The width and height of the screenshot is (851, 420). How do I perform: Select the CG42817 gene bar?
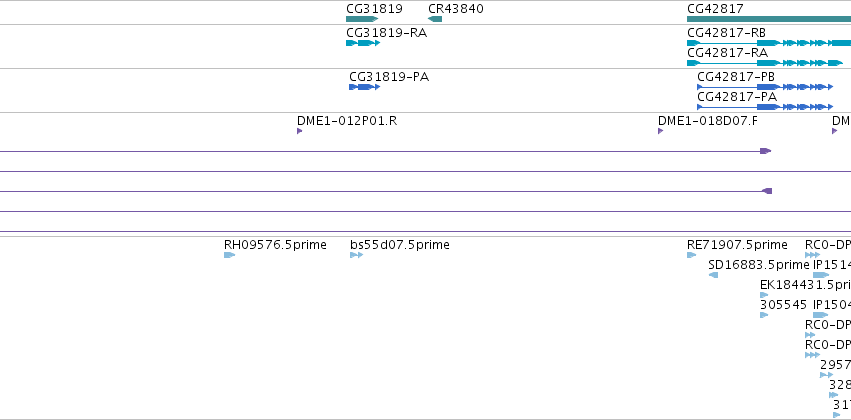pos(769,19)
